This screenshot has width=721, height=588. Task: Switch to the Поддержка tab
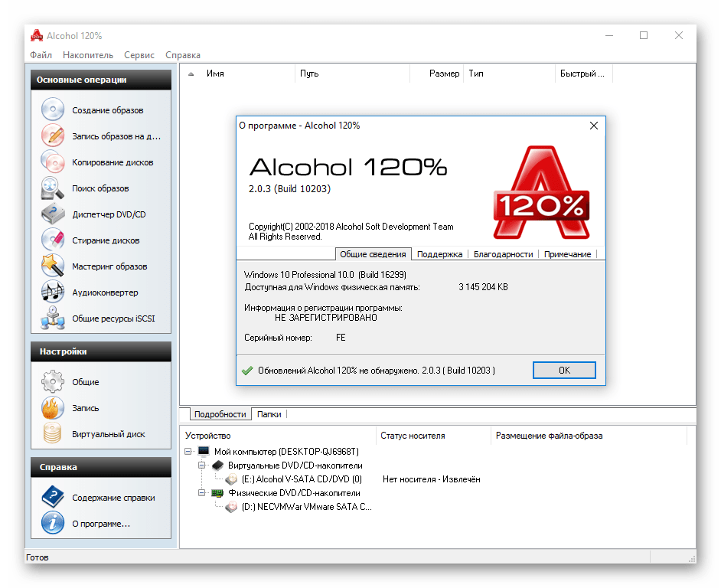(439, 254)
